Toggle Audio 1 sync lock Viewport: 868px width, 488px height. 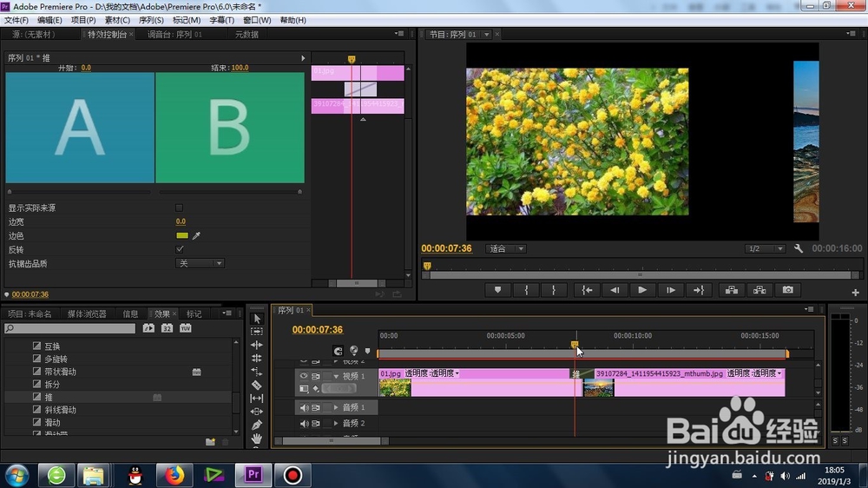(316, 408)
